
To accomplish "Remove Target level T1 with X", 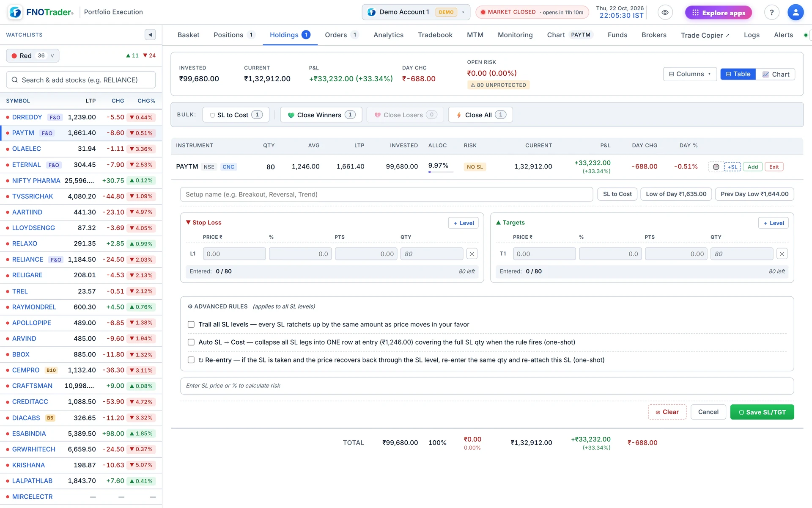I will click(x=782, y=254).
